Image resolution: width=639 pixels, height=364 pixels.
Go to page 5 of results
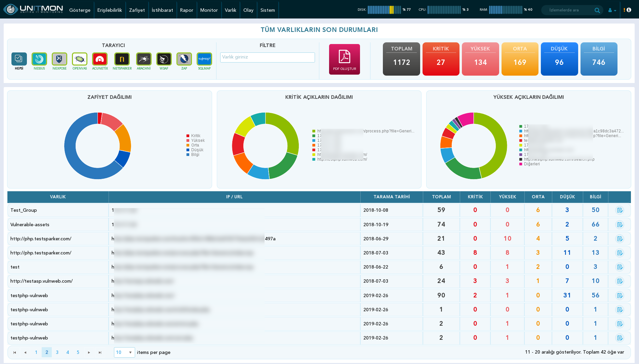78,352
